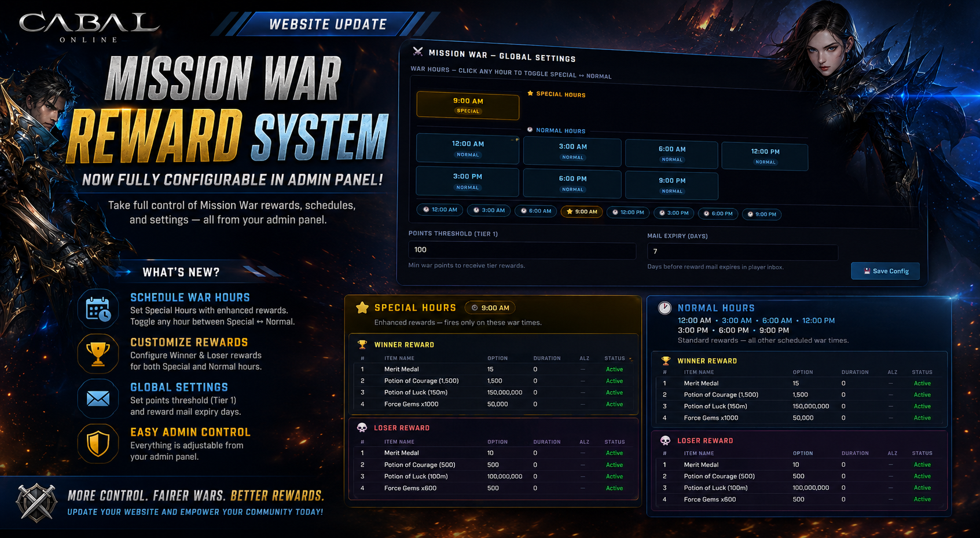980x538 pixels.
Task: Click the What's New? heading
Action: tap(181, 272)
